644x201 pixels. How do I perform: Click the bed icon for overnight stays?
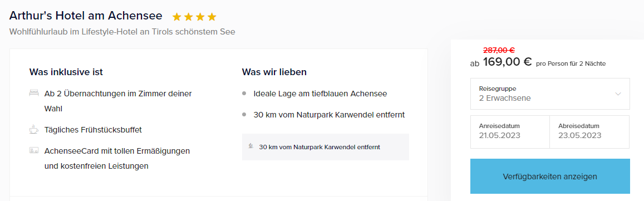(x=34, y=94)
